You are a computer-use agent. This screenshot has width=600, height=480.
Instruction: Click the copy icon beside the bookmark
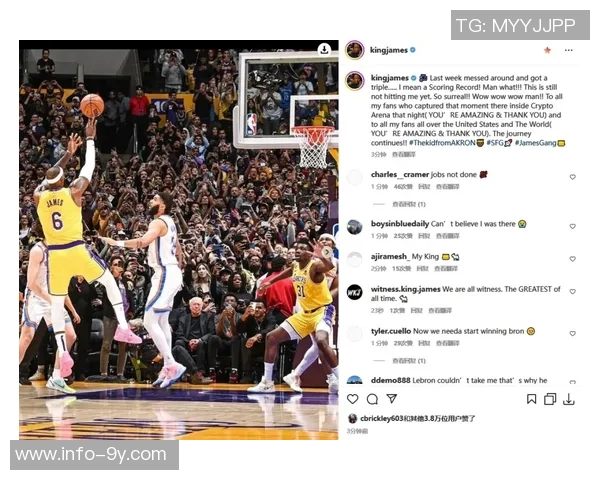(550, 399)
